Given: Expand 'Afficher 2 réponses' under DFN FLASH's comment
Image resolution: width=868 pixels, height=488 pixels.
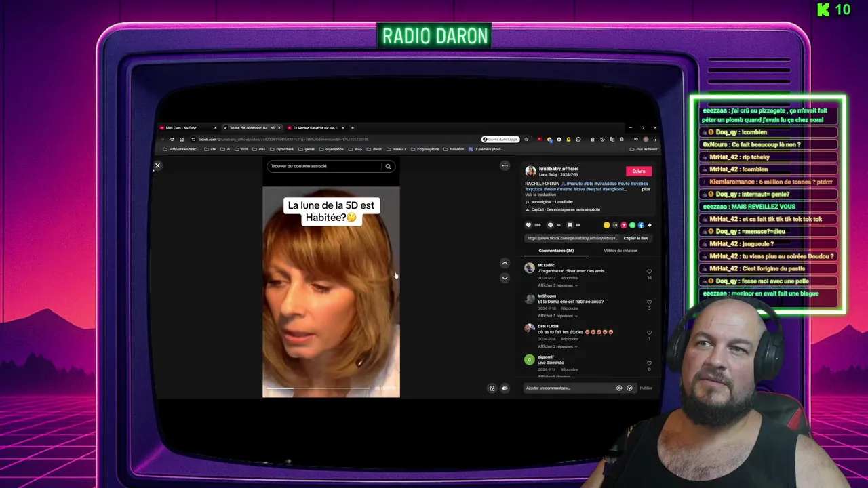Looking at the screenshot, I should pos(557,346).
